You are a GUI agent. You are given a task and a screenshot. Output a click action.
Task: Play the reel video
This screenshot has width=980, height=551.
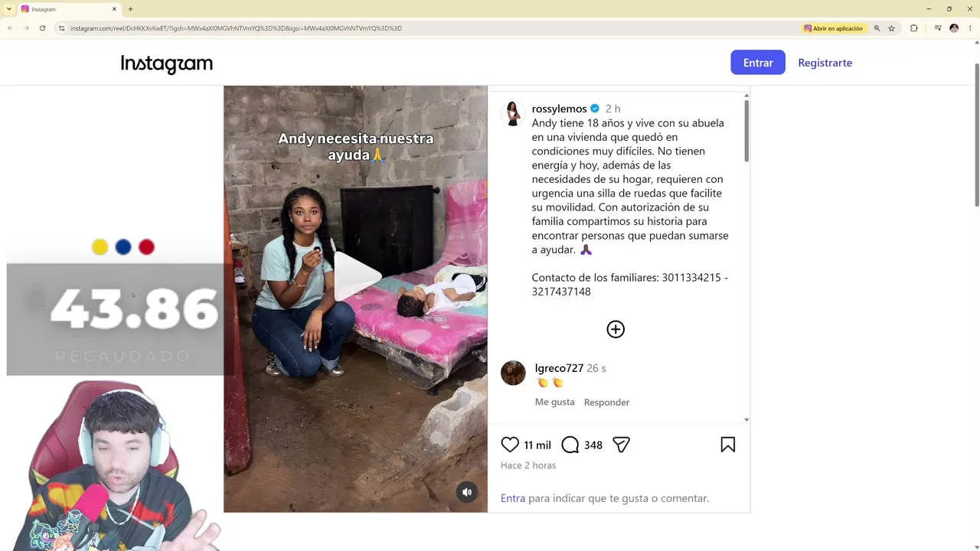(x=356, y=277)
